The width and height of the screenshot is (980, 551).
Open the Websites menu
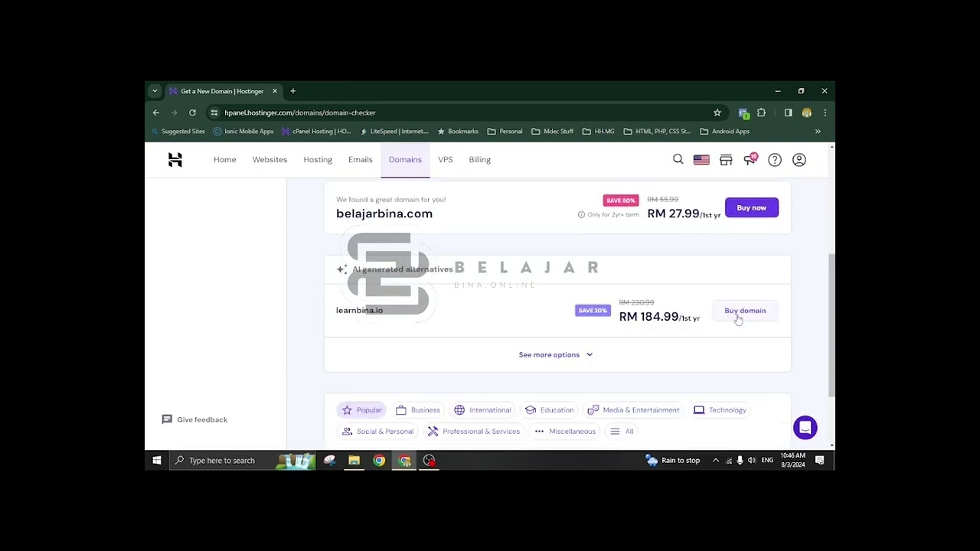pyautogui.click(x=269, y=160)
